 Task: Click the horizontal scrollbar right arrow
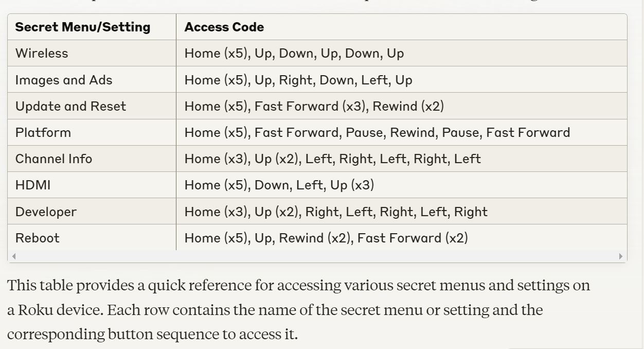(620, 256)
